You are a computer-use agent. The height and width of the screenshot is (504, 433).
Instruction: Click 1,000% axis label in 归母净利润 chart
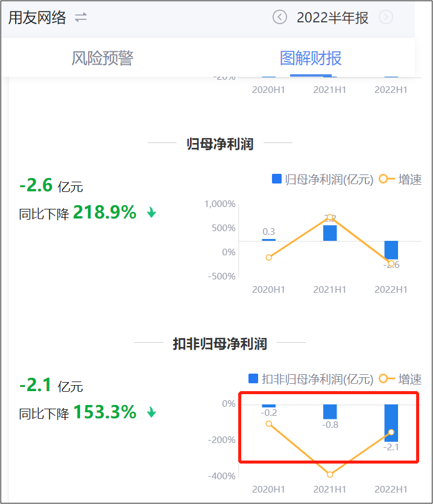click(x=220, y=204)
